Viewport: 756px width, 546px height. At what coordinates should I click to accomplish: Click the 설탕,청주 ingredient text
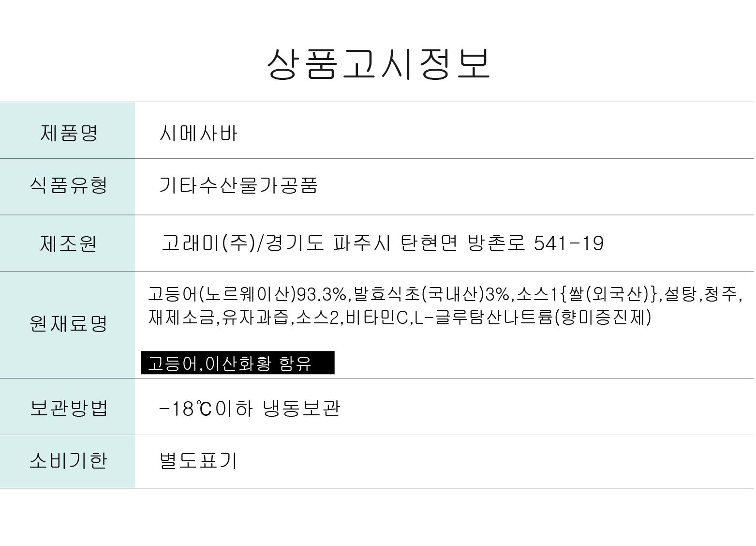pyautogui.click(x=701, y=294)
